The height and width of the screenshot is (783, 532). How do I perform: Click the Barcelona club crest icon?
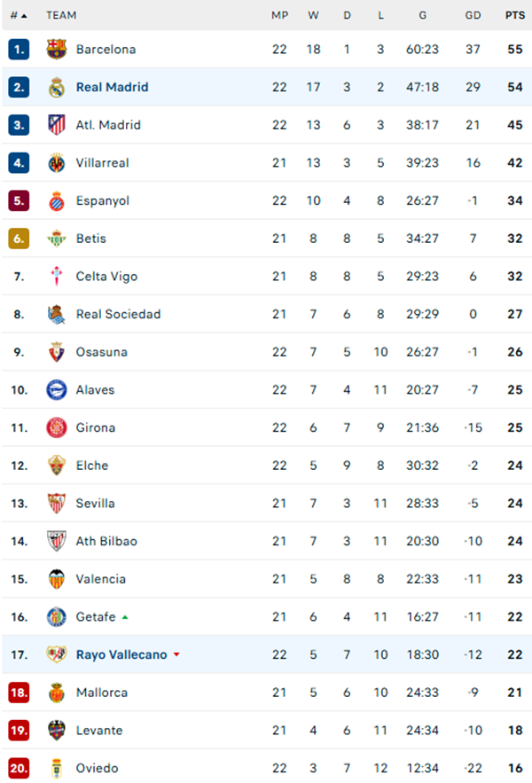[57, 50]
